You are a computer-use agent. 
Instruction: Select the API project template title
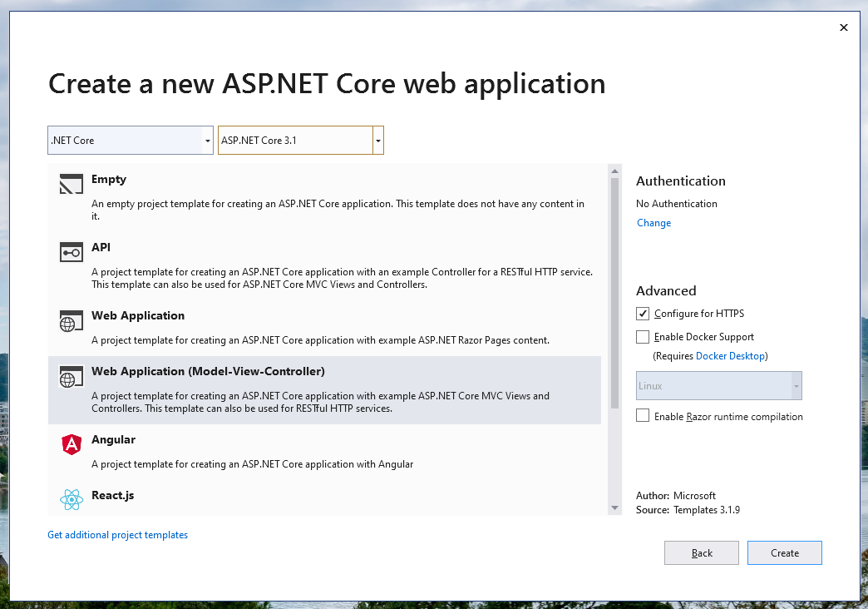(x=101, y=248)
